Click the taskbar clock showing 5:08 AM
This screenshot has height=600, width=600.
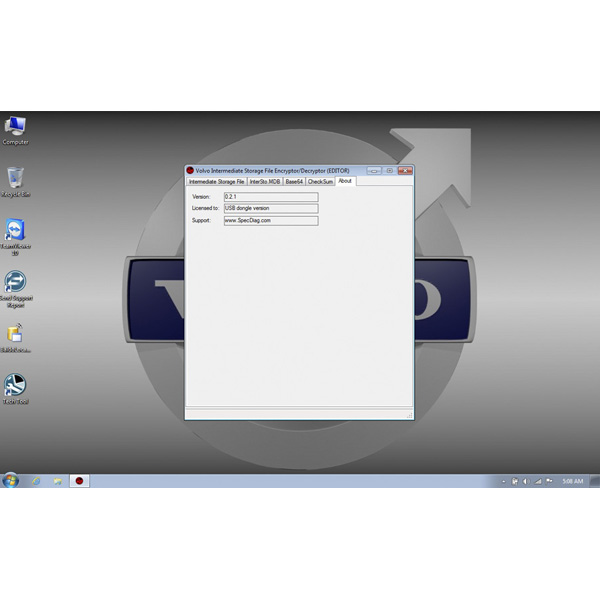[x=573, y=481]
